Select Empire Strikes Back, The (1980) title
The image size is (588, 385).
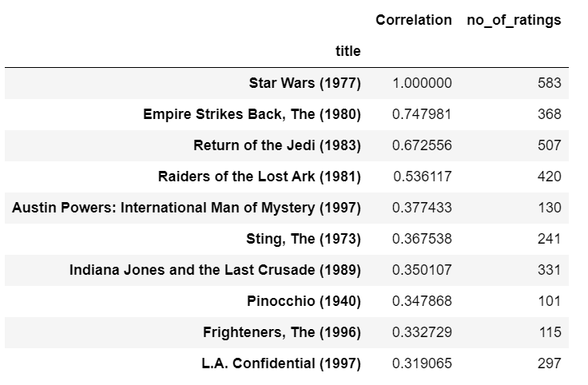tap(252, 114)
